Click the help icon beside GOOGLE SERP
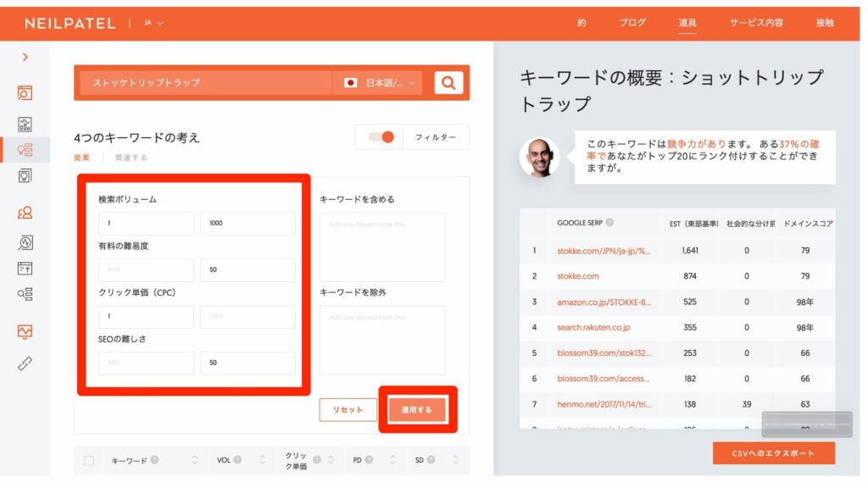The image size is (868, 488). [609, 223]
